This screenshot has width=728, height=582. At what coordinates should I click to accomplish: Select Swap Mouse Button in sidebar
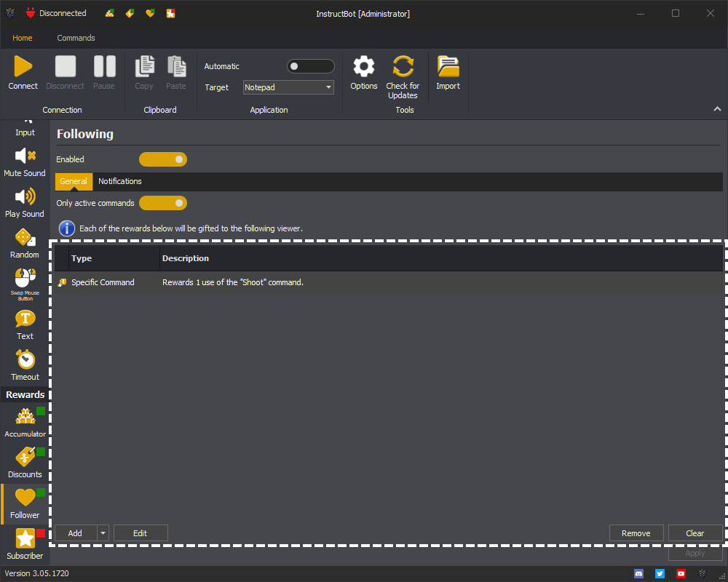click(x=25, y=285)
